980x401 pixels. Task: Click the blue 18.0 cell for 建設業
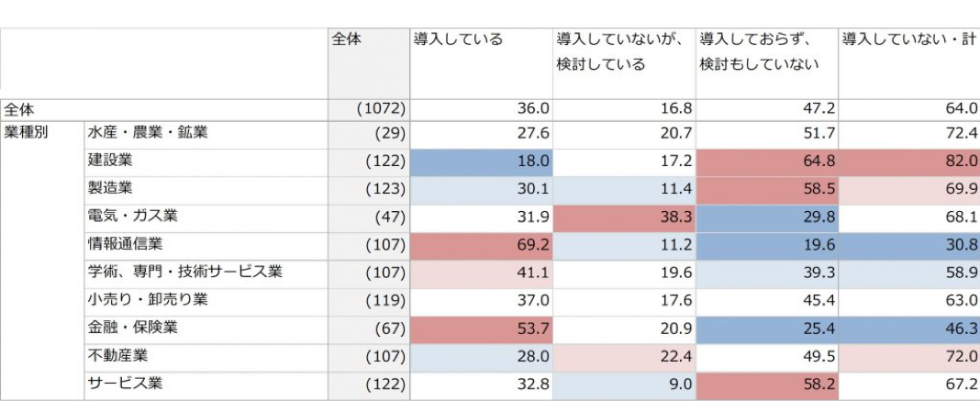click(x=481, y=161)
